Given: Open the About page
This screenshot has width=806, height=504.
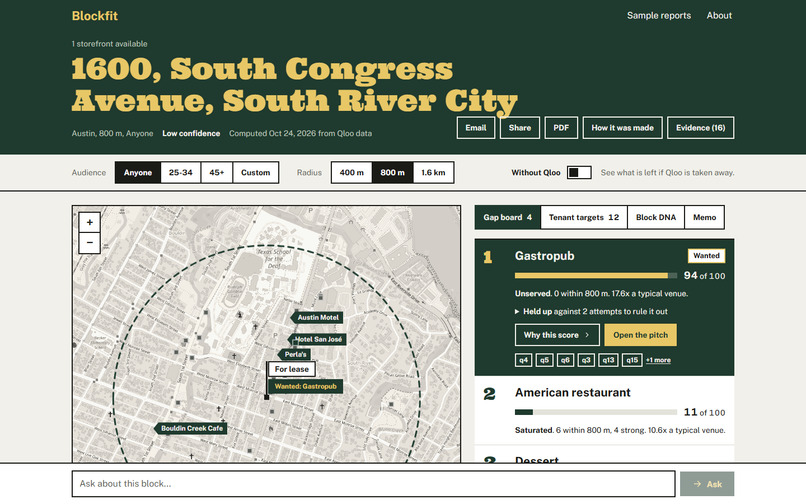Looking at the screenshot, I should (719, 15).
